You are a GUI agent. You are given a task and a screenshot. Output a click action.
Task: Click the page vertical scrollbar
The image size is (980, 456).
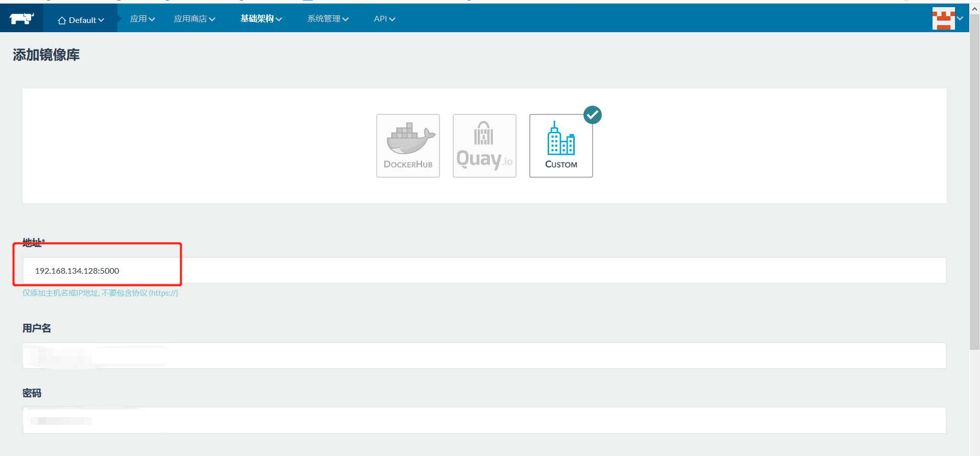[974, 182]
